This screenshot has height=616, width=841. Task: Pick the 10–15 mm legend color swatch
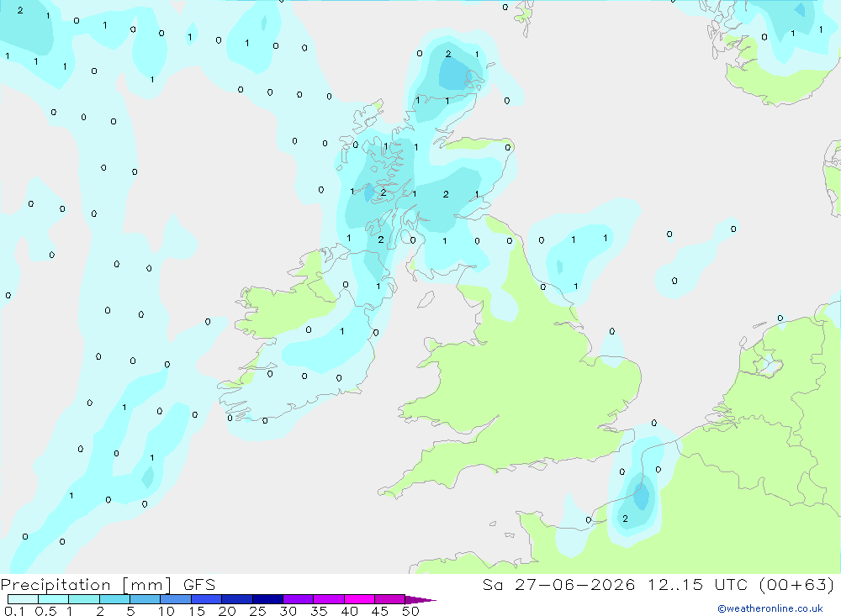[x=176, y=599]
